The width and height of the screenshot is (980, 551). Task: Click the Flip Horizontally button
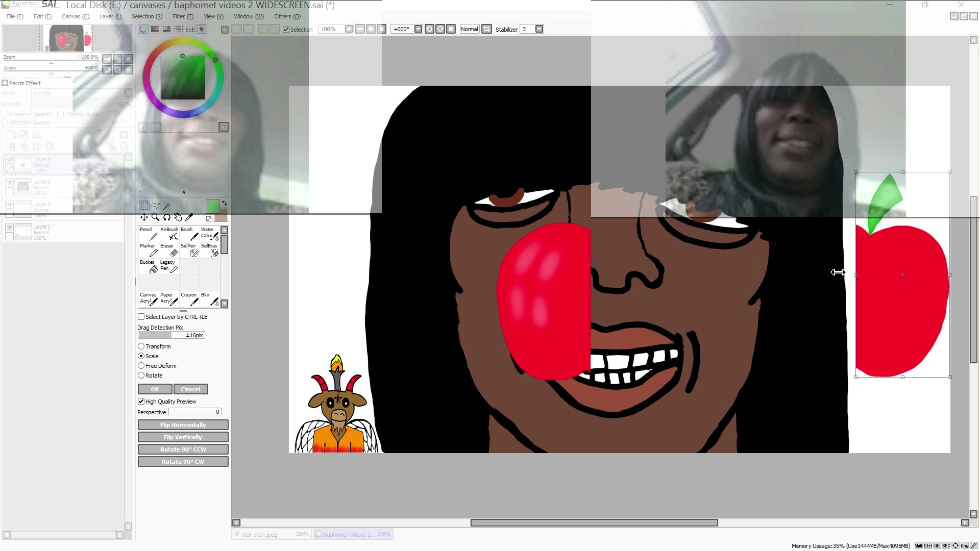(183, 425)
